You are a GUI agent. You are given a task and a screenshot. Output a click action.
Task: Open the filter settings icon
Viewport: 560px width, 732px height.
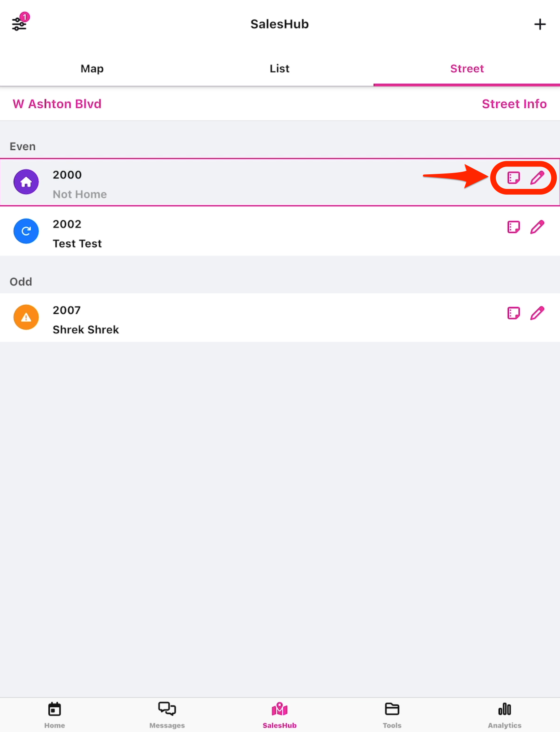(19, 24)
